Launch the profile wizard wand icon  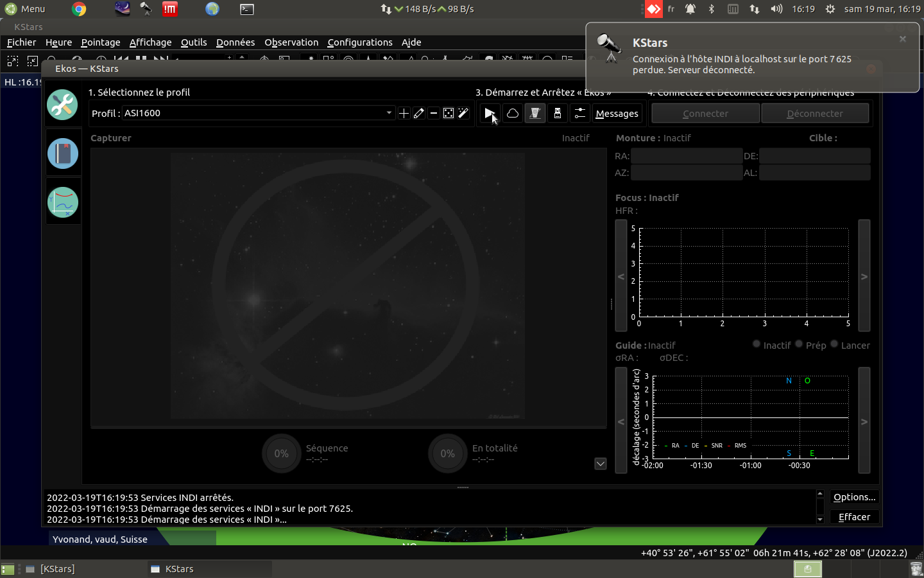[x=463, y=113]
